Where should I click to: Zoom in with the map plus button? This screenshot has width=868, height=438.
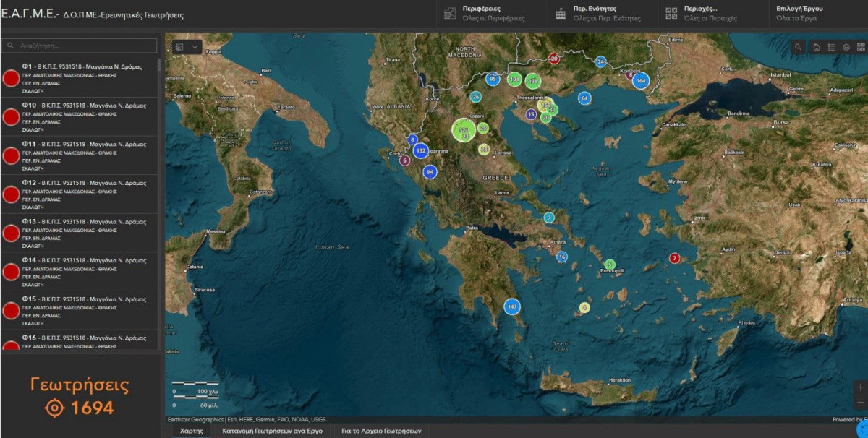[x=860, y=387]
